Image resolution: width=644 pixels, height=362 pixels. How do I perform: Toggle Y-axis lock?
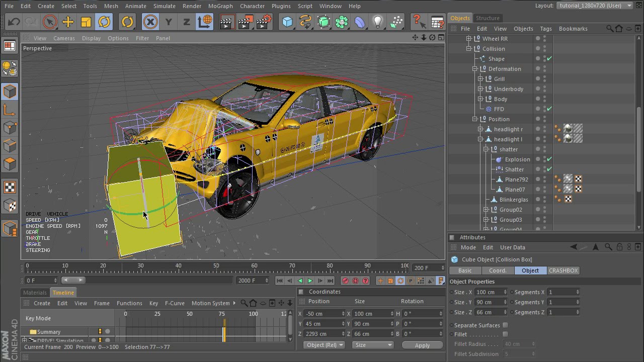point(169,22)
